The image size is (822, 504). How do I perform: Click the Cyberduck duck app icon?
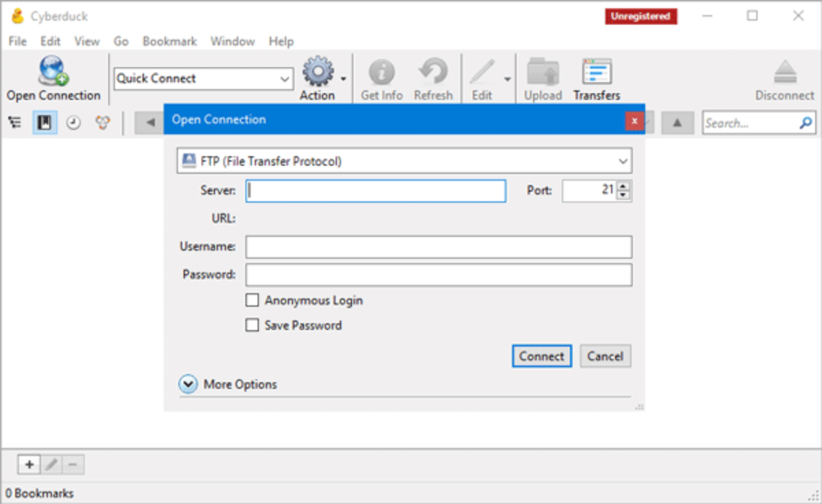coord(17,16)
